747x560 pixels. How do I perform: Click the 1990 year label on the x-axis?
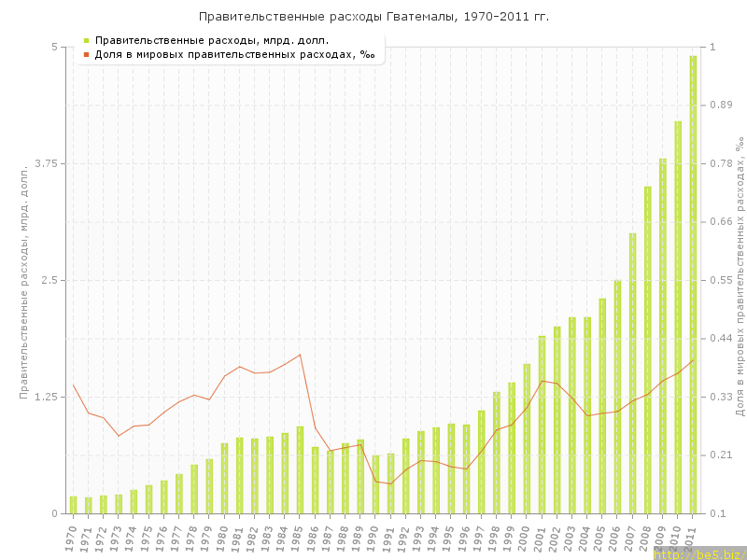pos(373,538)
